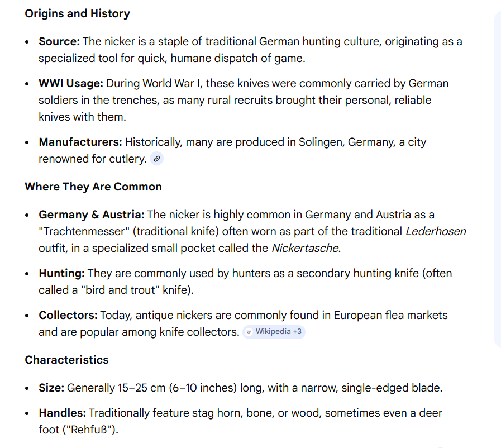Click the "Origins and History" heading
Viewport: 501px width, 448px height.
coord(77,13)
